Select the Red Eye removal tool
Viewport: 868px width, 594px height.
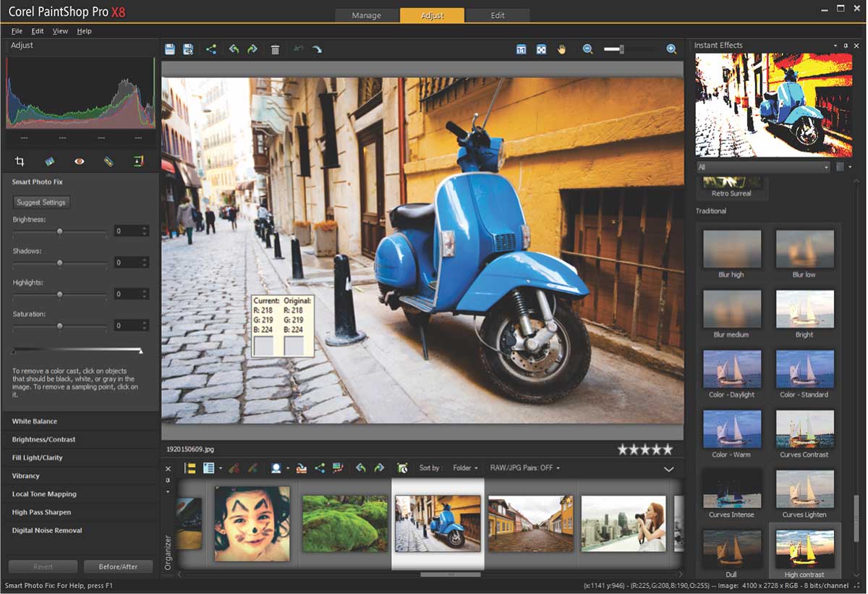point(79,161)
